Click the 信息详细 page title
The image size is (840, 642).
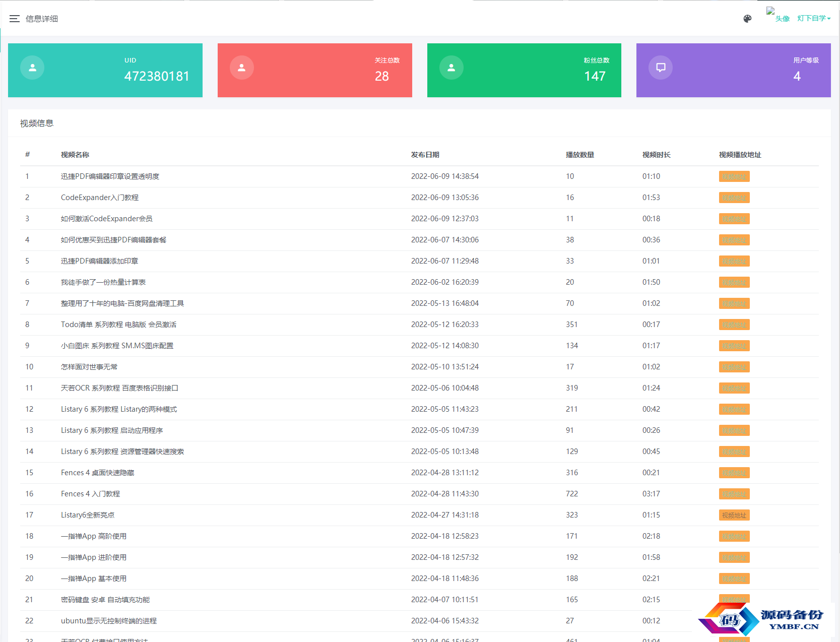coord(42,19)
